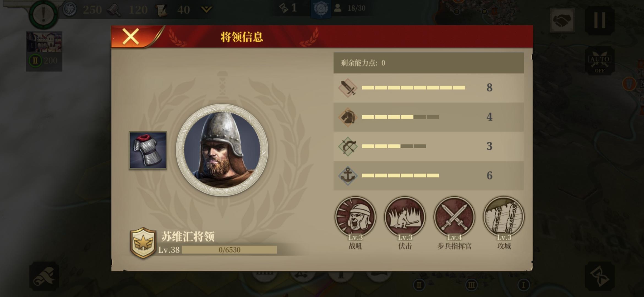
Task: Click the infantry sword attribute icon
Action: [x=348, y=88]
